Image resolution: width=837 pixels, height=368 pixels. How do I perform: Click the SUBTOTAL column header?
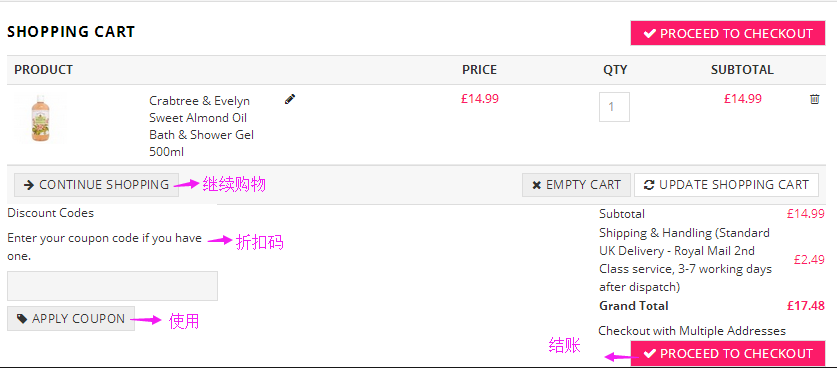tap(742, 70)
